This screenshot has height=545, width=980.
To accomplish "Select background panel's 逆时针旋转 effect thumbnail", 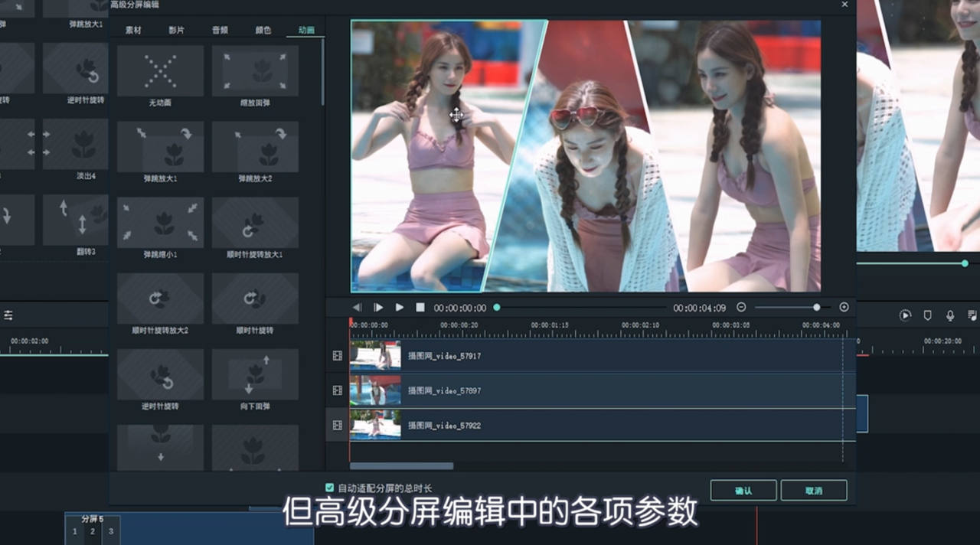I will pos(76,68).
